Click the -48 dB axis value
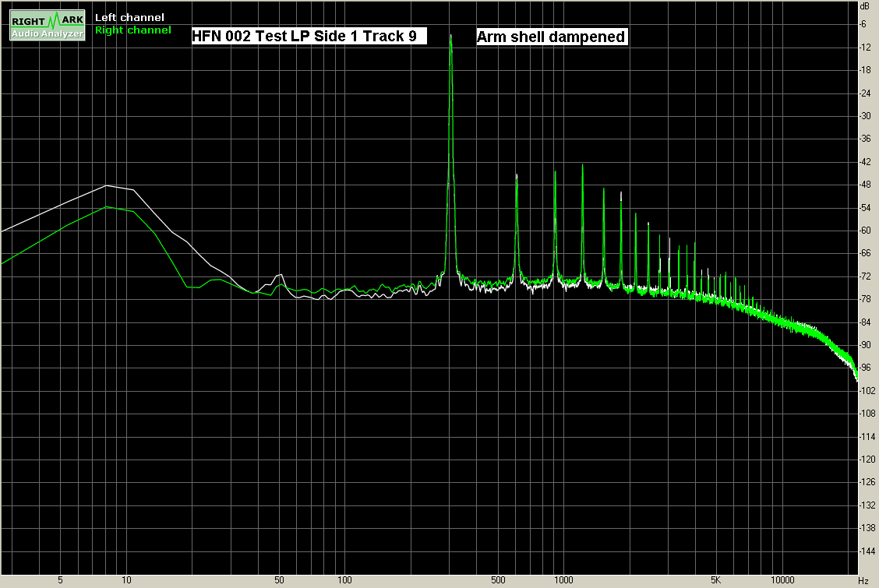The image size is (879, 588). click(866, 185)
